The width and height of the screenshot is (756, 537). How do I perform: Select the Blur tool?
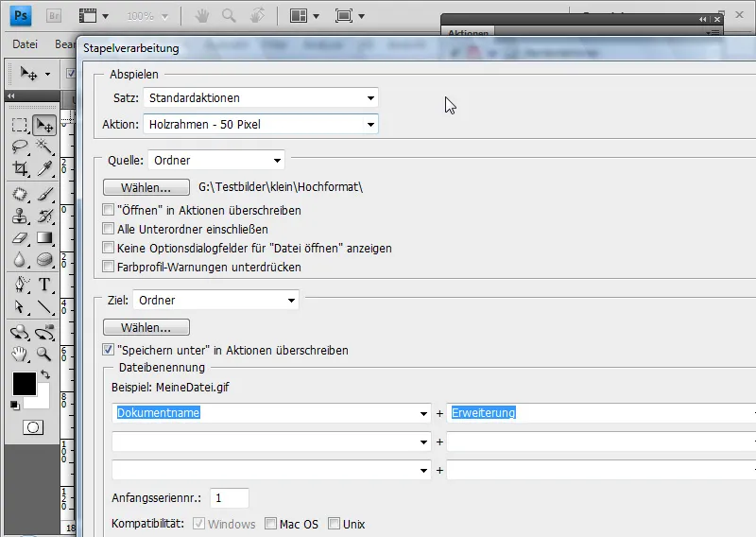[20, 260]
